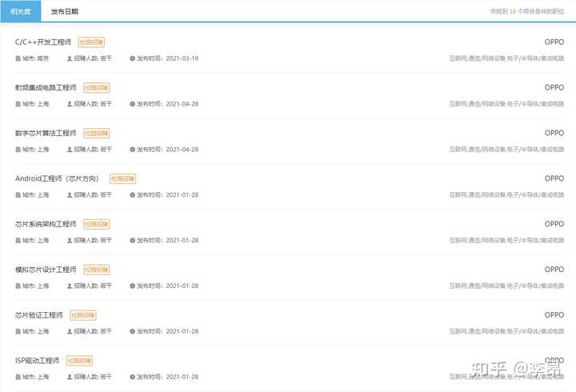The image size is (576, 392).
Task: Click the 校园招聘 tag beside 模拟芯片设计工程师
Action: [97, 270]
